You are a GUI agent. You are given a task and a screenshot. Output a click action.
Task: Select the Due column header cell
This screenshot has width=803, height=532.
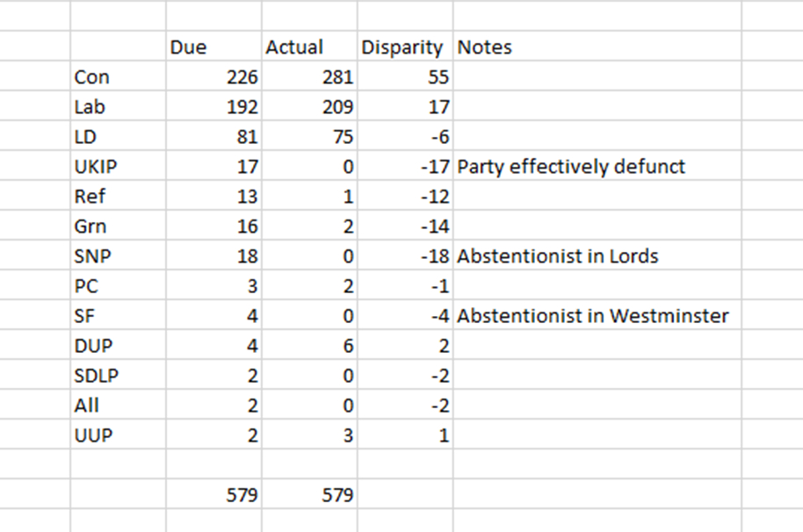click(213, 47)
